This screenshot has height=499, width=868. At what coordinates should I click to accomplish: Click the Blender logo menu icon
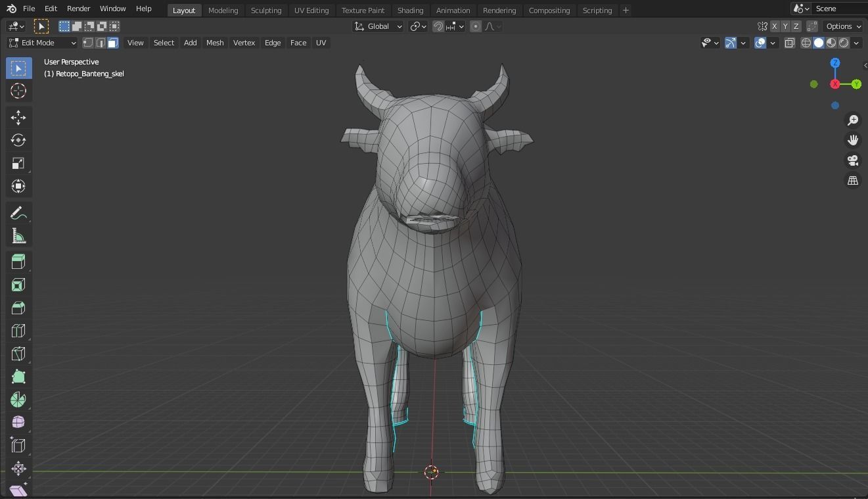pos(11,9)
